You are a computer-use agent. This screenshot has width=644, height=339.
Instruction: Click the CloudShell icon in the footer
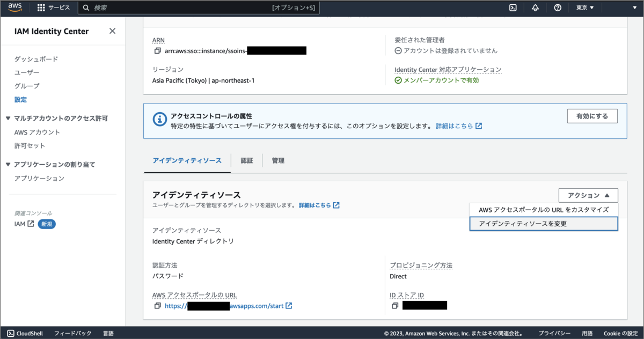(x=11, y=333)
